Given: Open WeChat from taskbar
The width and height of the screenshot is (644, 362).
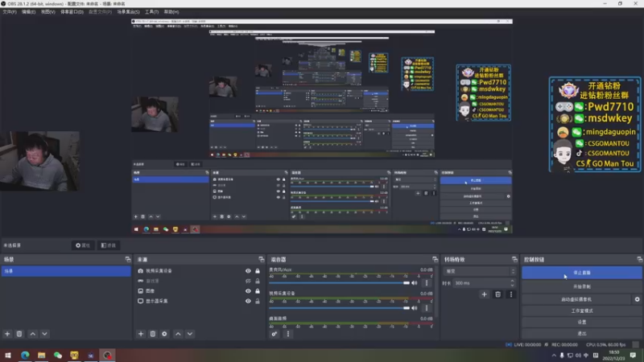Looking at the screenshot, I should [x=58, y=355].
